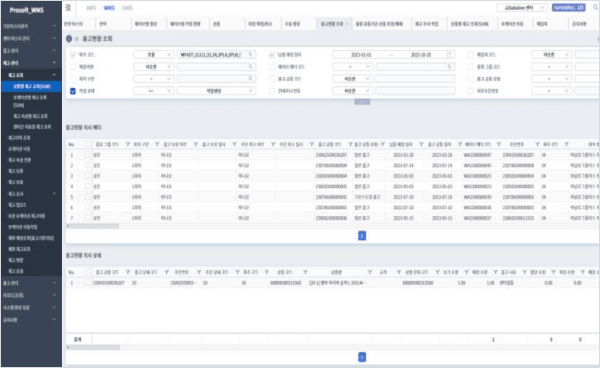Open dropdown in second filter row under date range
Screen dimensions: 600x368
[x=352, y=67]
